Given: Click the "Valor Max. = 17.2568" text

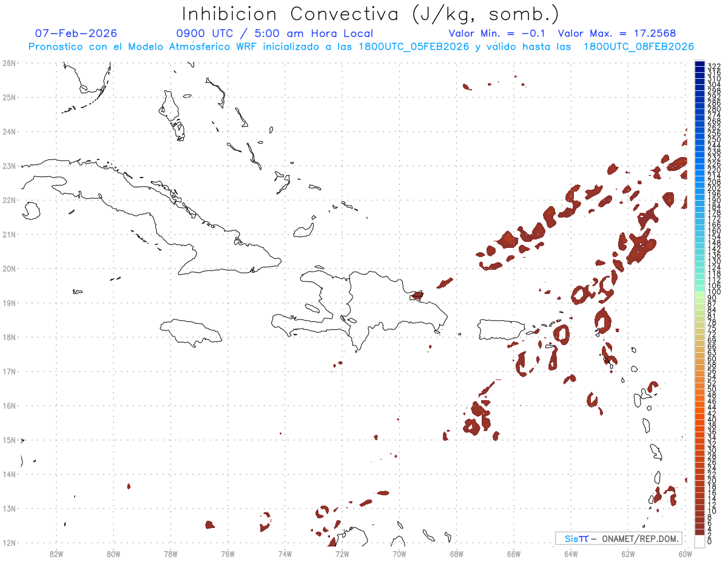Looking at the screenshot, I should [616, 33].
